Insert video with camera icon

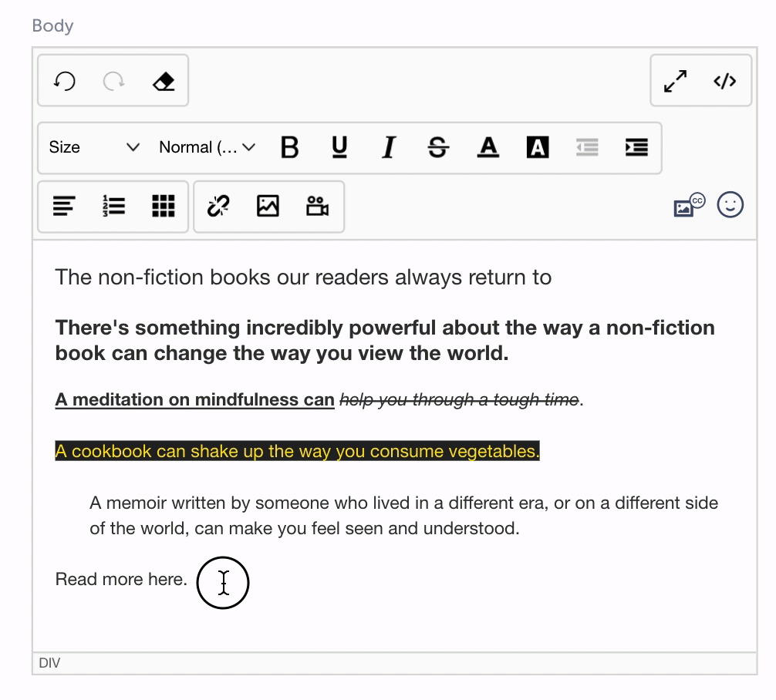317,206
